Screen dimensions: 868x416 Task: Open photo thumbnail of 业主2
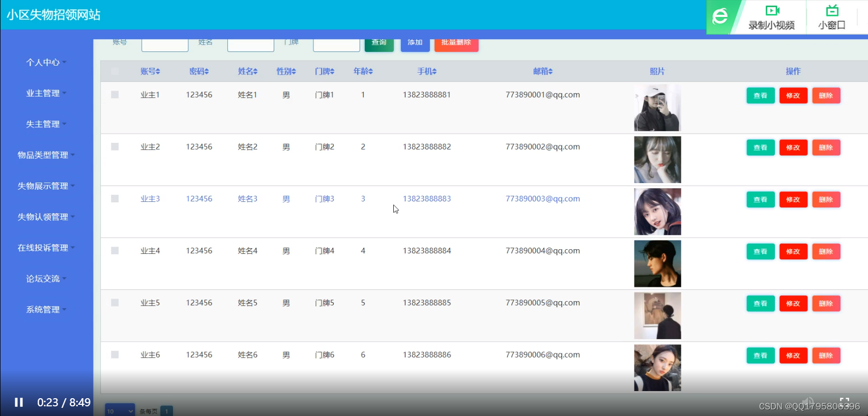tap(657, 160)
